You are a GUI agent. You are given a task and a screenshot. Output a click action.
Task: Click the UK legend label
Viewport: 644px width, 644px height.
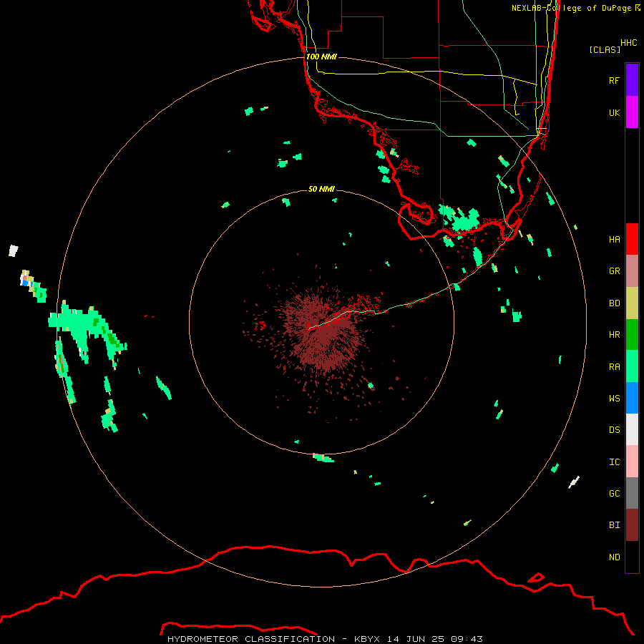tap(614, 112)
